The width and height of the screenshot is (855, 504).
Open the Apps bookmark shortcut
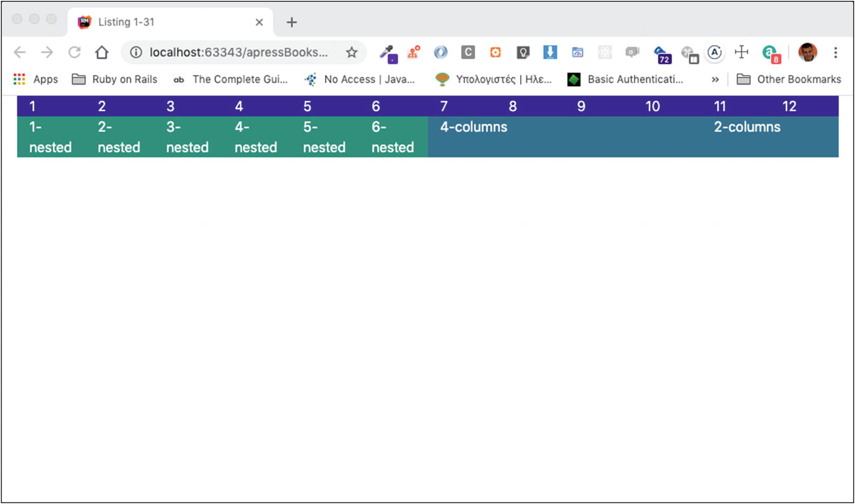[x=36, y=80]
